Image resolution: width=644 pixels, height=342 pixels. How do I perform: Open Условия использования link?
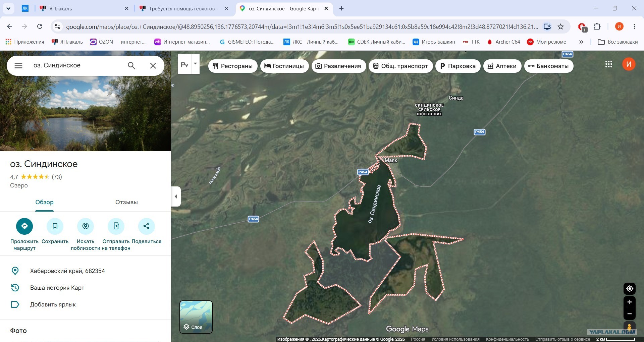(455, 339)
